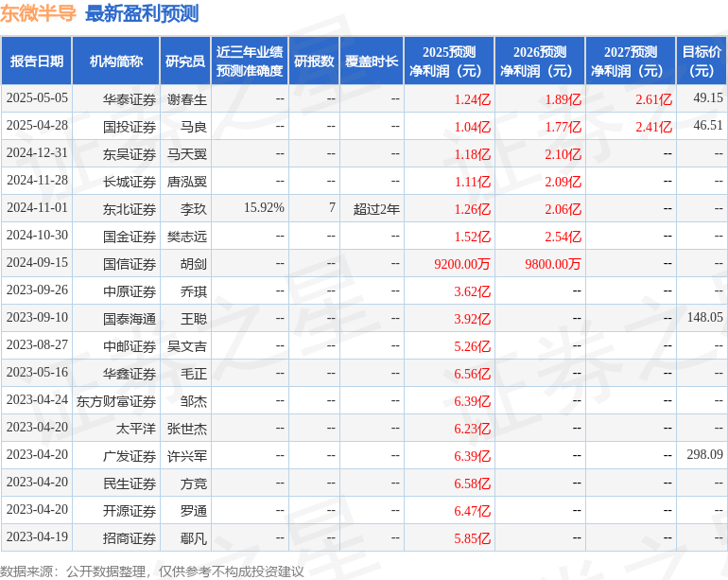Select the 2027预测净利润 column header

[x=631, y=61]
